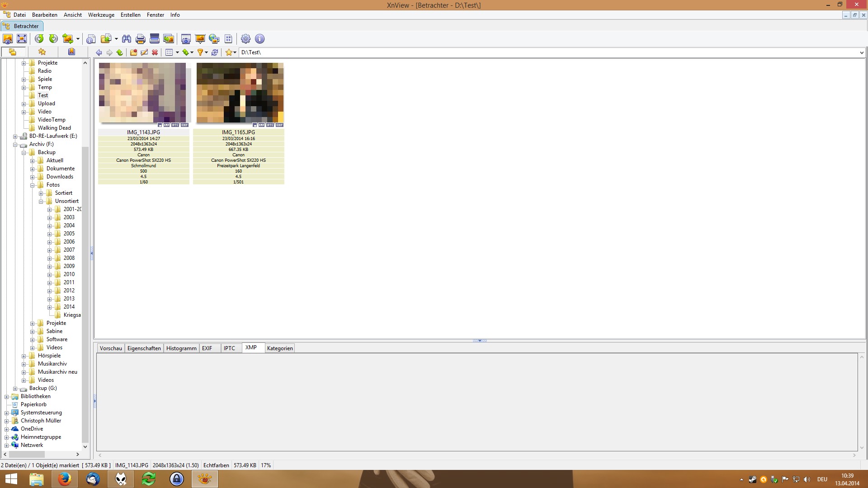The image size is (868, 488).
Task: Open settings gear icon in toolbar
Action: [x=245, y=39]
